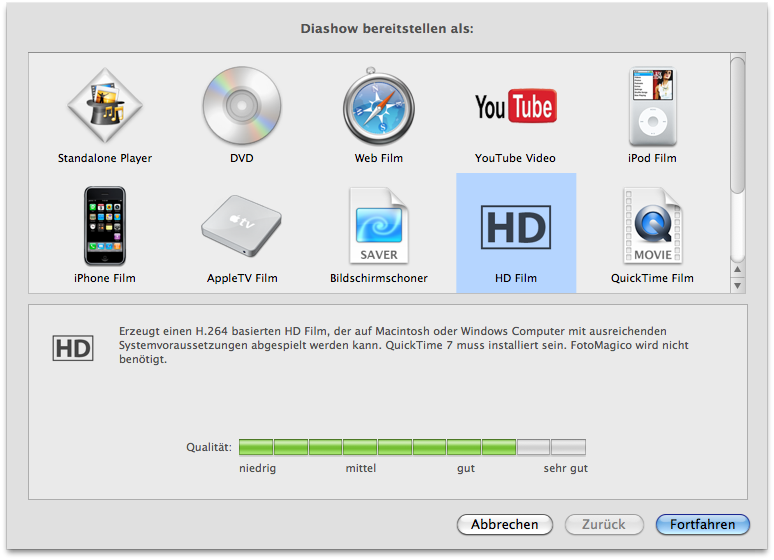Click the greyed-out Zurück button
The width and height of the screenshot is (774, 560).
pyautogui.click(x=603, y=524)
